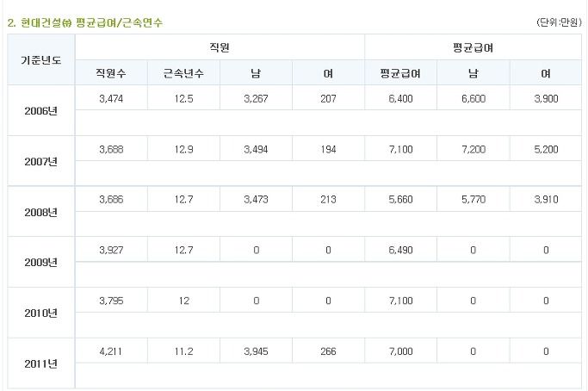Click the '여' header under 직원
This screenshot has height=391, width=588.
coord(328,73)
